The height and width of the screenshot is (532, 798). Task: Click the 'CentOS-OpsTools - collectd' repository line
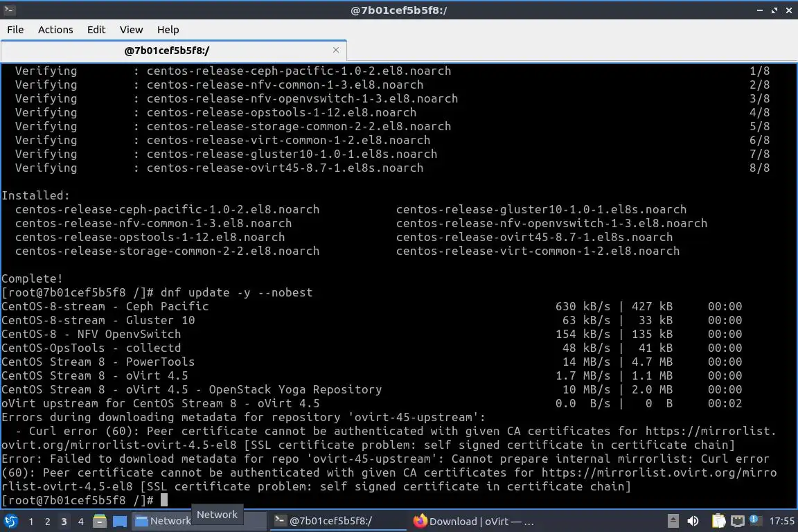91,348
